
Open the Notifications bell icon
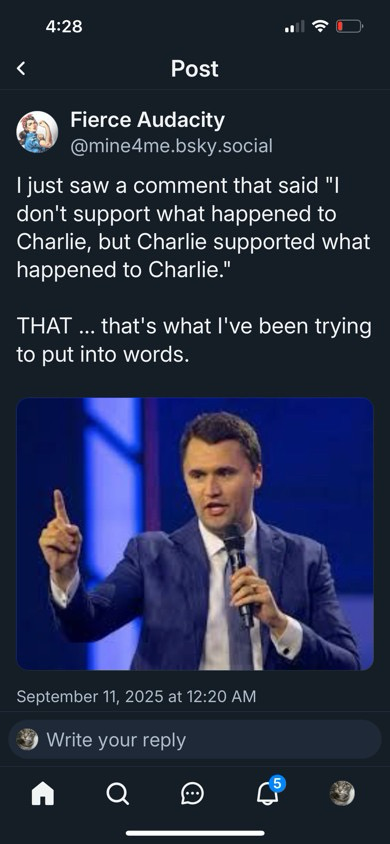coord(266,794)
